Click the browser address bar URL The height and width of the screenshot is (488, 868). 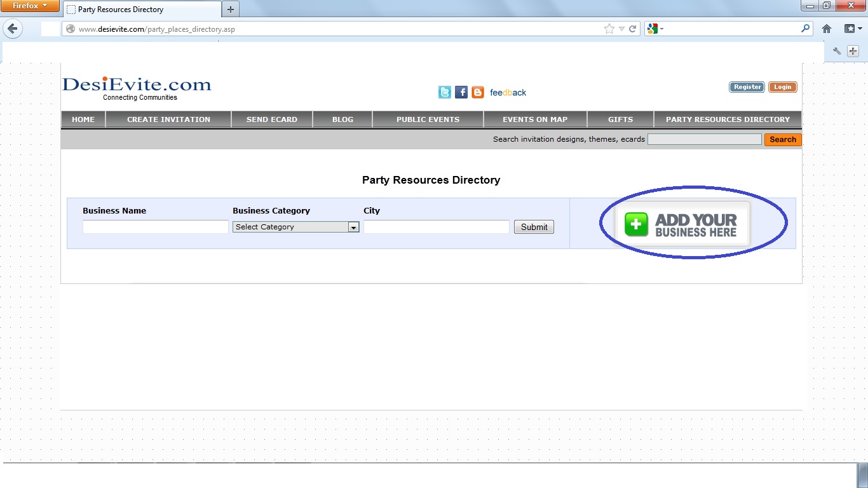click(157, 29)
